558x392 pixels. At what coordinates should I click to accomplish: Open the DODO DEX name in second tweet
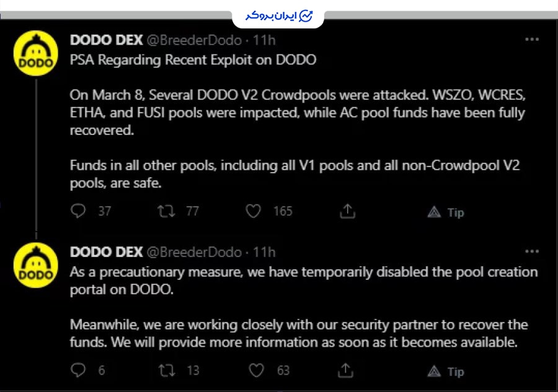tap(106, 252)
